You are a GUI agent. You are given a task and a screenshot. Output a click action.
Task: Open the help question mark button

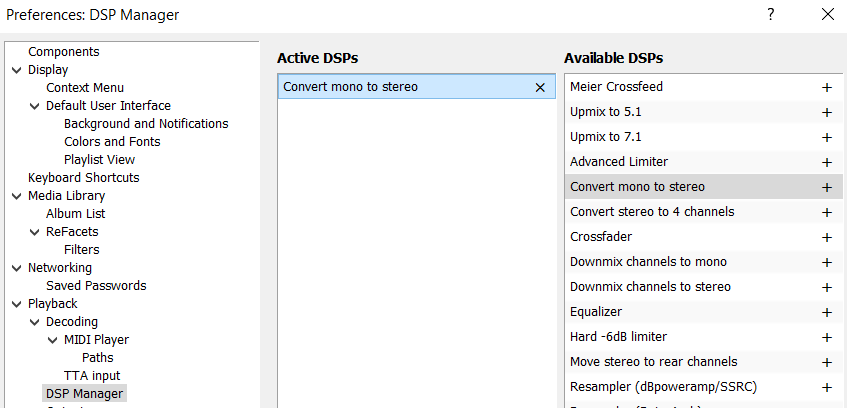coord(770,14)
